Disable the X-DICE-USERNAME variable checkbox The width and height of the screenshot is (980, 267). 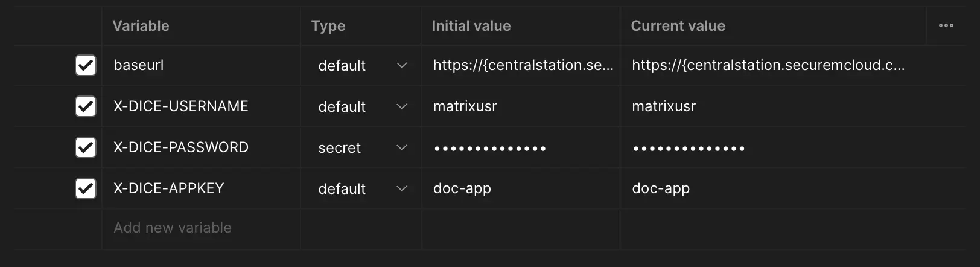[86, 106]
